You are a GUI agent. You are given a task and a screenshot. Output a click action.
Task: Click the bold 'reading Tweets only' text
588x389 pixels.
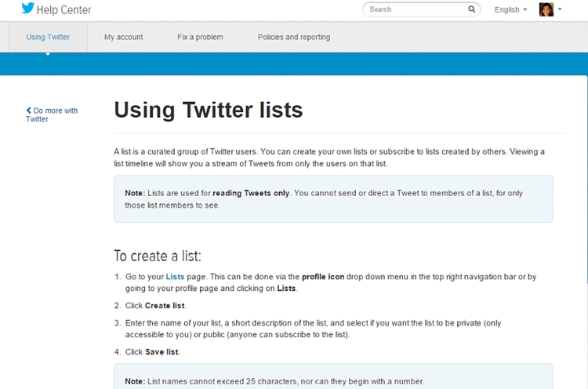coord(251,193)
